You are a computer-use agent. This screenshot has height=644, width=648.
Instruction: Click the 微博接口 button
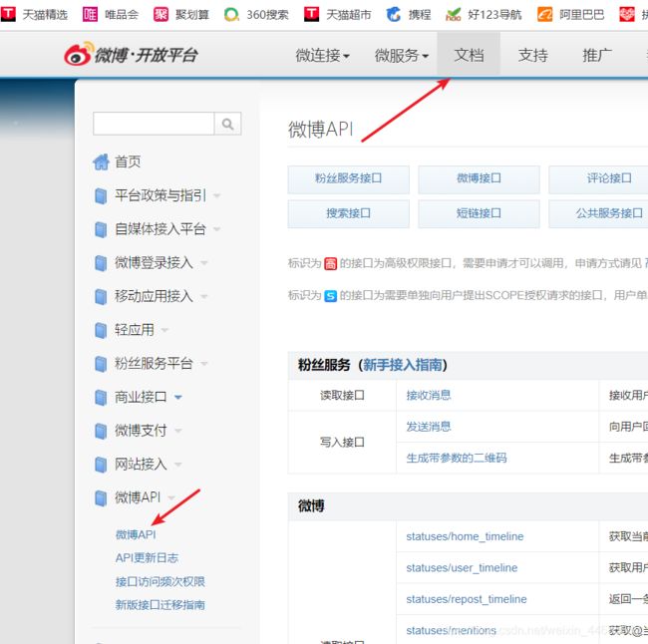coord(479,179)
